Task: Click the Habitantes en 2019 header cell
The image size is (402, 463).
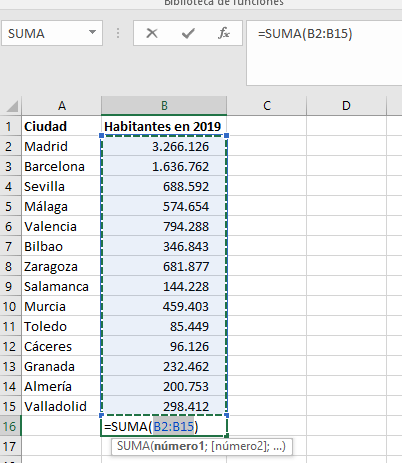Action: 164,126
